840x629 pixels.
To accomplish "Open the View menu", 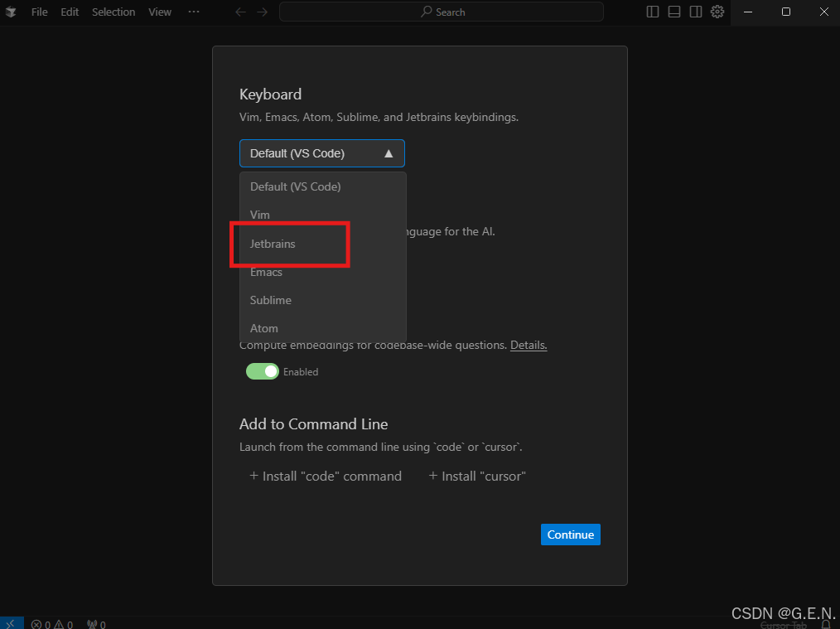I will point(160,12).
